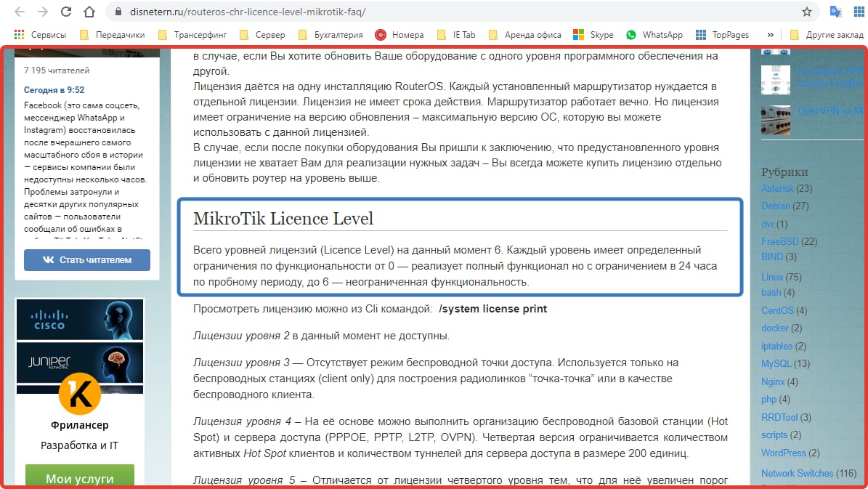Open the Linux category link
This screenshot has width=868, height=489.
coord(771,277)
